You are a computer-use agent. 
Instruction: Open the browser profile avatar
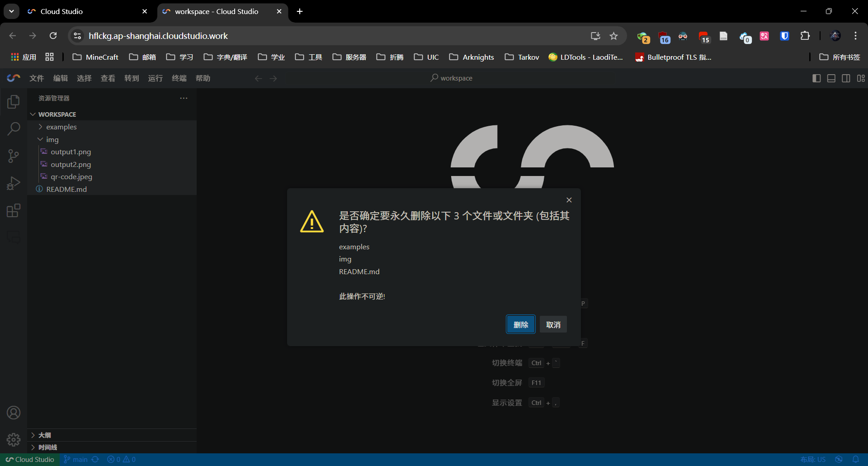tap(835, 36)
